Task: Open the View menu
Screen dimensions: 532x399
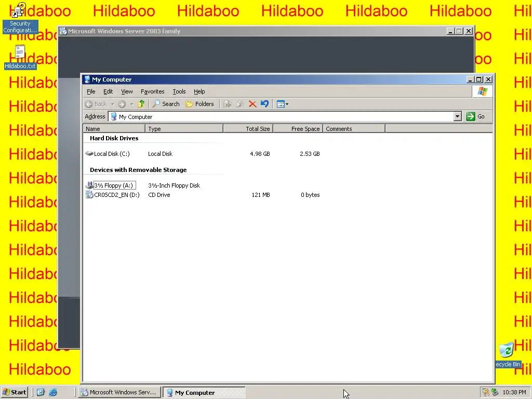Action: 127,91
